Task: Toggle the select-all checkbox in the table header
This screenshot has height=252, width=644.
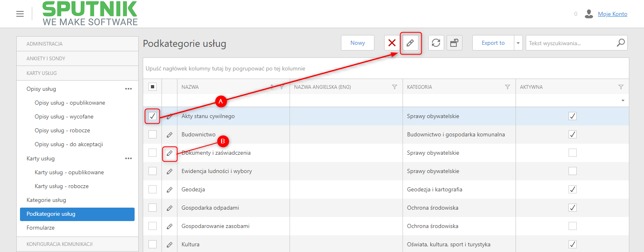Action: pyautogui.click(x=153, y=87)
